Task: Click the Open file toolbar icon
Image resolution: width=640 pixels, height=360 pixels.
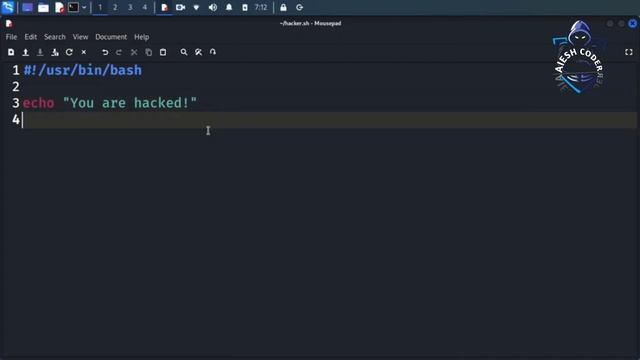Action: 25,52
